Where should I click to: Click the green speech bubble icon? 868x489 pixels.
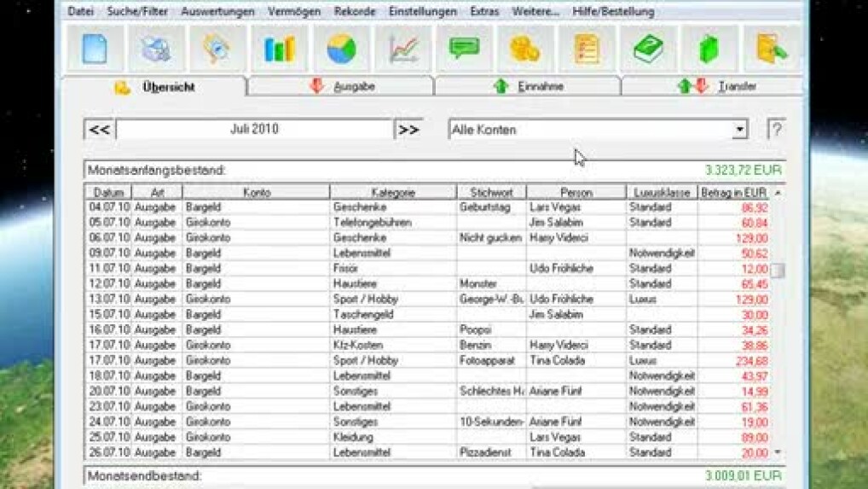pyautogui.click(x=465, y=49)
